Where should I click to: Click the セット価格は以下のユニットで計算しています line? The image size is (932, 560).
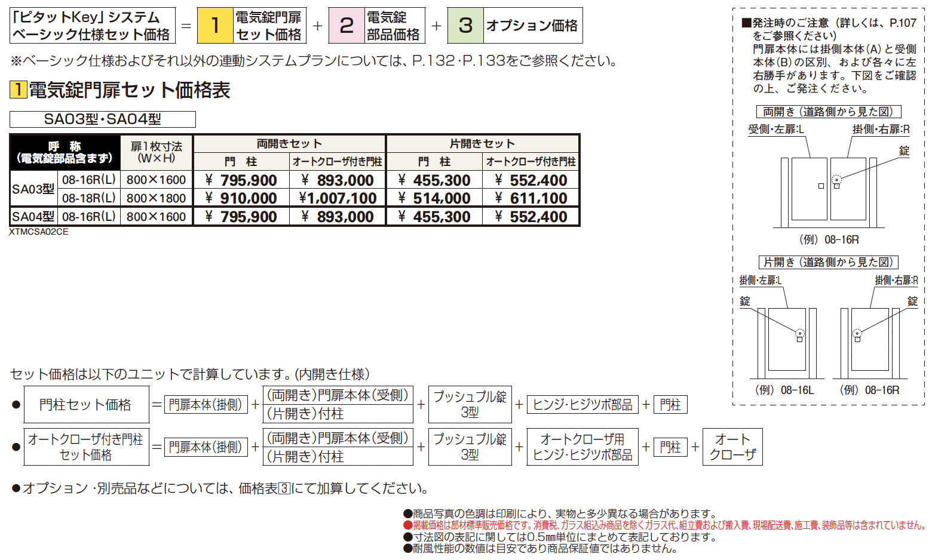tap(190, 374)
